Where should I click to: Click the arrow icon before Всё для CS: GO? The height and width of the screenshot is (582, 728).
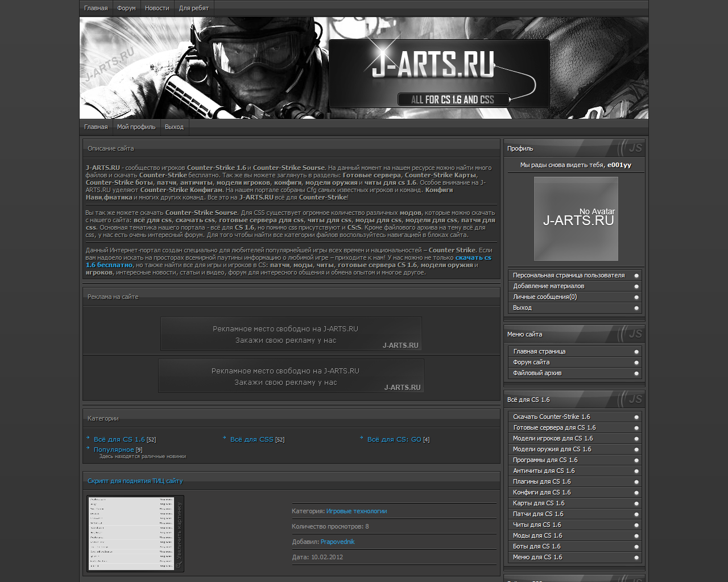(362, 438)
